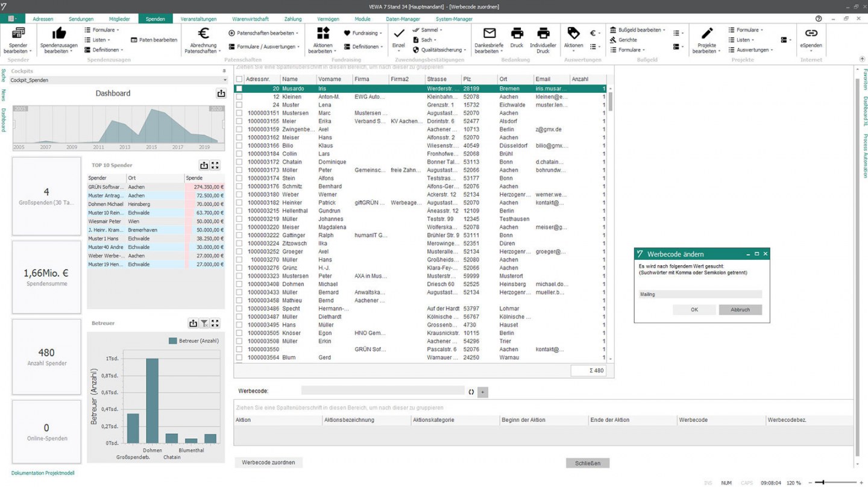
Task: Open the Favoriten side panel
Action: point(865,78)
